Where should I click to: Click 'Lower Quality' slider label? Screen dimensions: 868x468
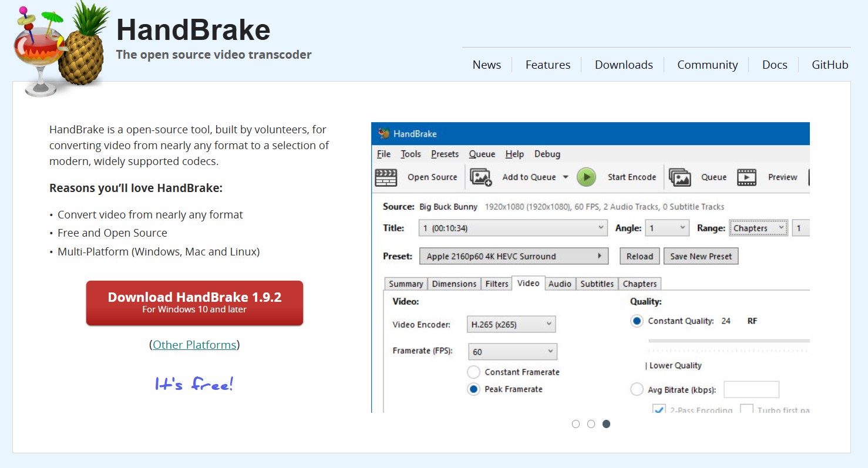(x=675, y=365)
